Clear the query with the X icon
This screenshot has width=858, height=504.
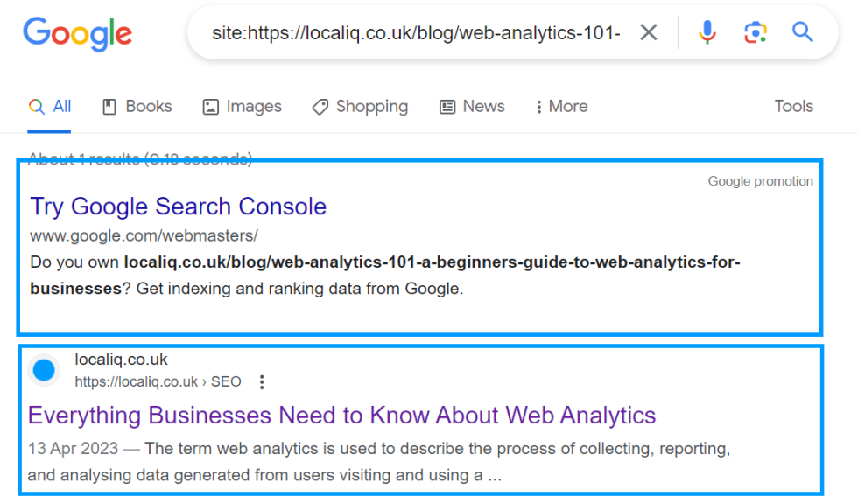click(649, 32)
